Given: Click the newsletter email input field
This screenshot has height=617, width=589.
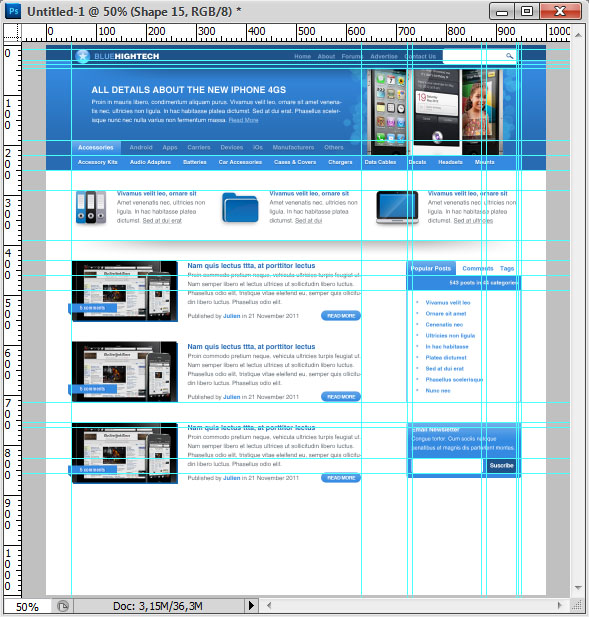Looking at the screenshot, I should point(447,466).
